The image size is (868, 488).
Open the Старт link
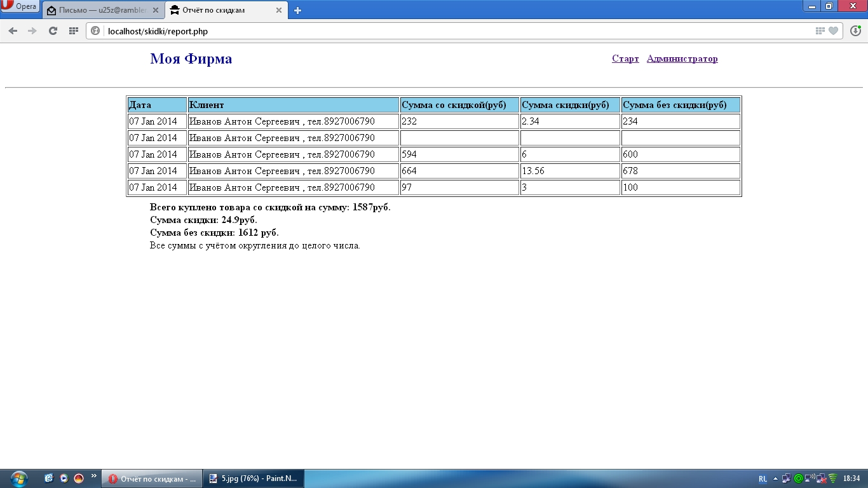(625, 58)
